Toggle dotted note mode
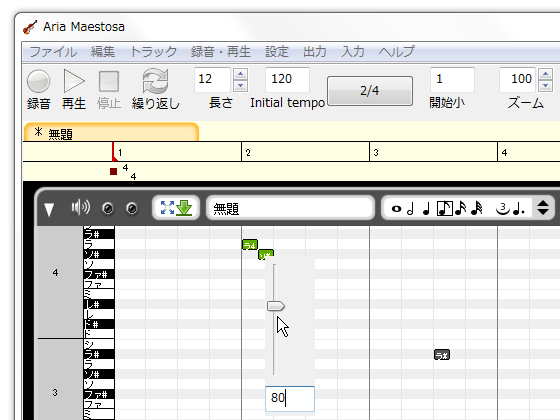This screenshot has height=420, width=560. tap(519, 208)
